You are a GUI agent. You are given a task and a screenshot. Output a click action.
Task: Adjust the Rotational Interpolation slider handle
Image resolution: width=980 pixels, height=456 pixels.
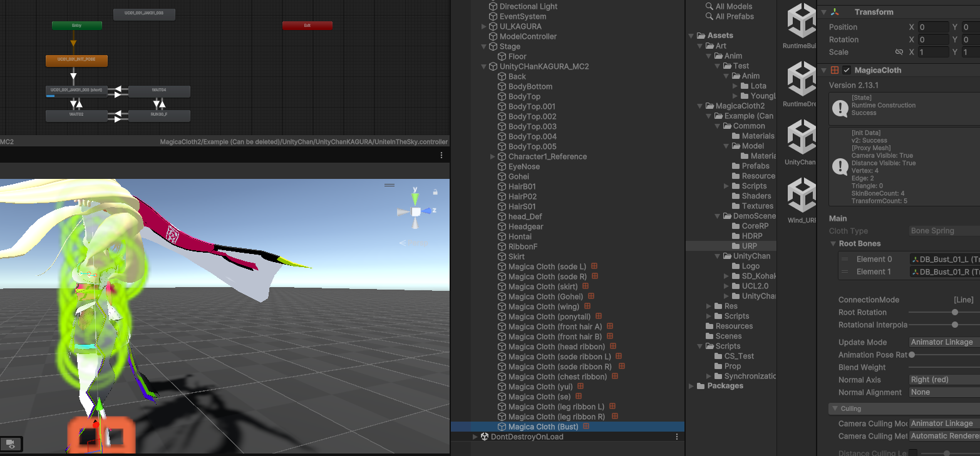[x=955, y=325]
